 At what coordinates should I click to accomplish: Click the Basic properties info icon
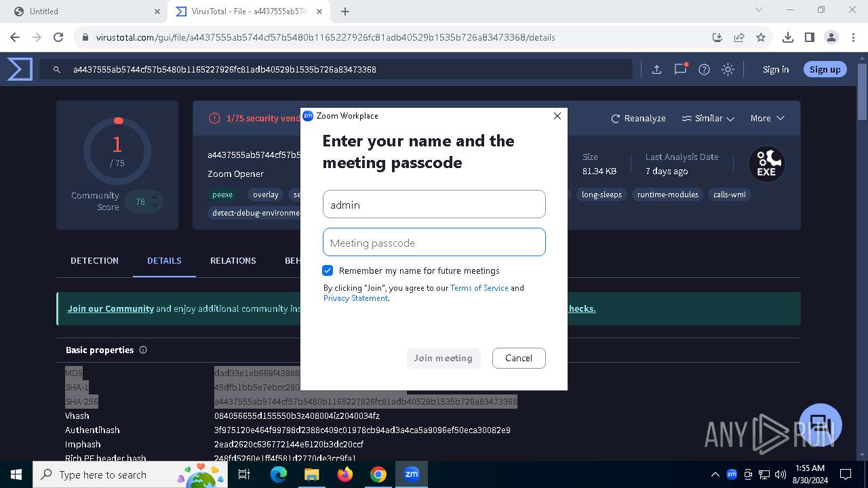143,350
